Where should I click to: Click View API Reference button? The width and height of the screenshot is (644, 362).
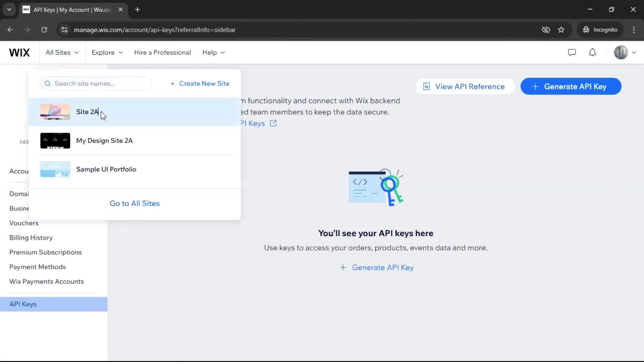[x=465, y=86]
